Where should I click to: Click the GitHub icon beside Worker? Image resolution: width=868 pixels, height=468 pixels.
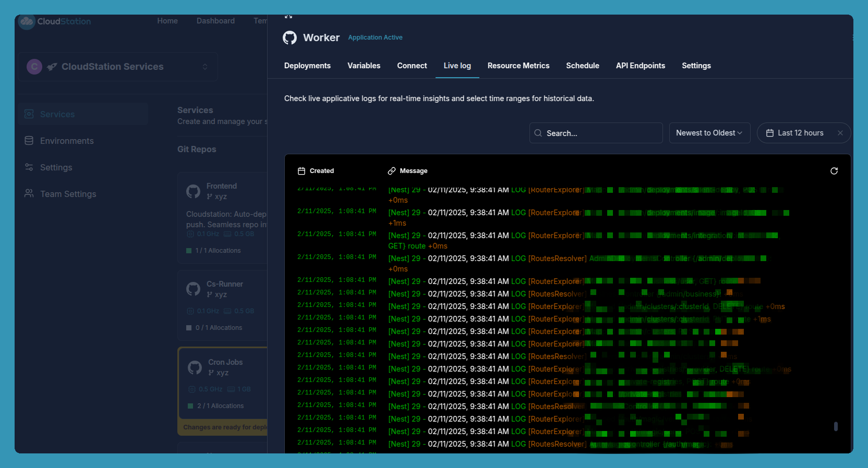point(290,38)
